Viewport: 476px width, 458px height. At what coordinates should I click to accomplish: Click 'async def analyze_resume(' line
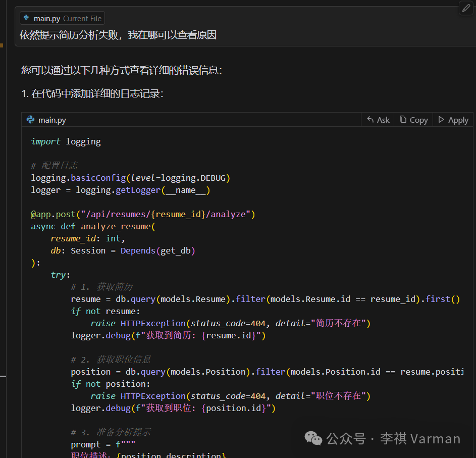coord(93,227)
